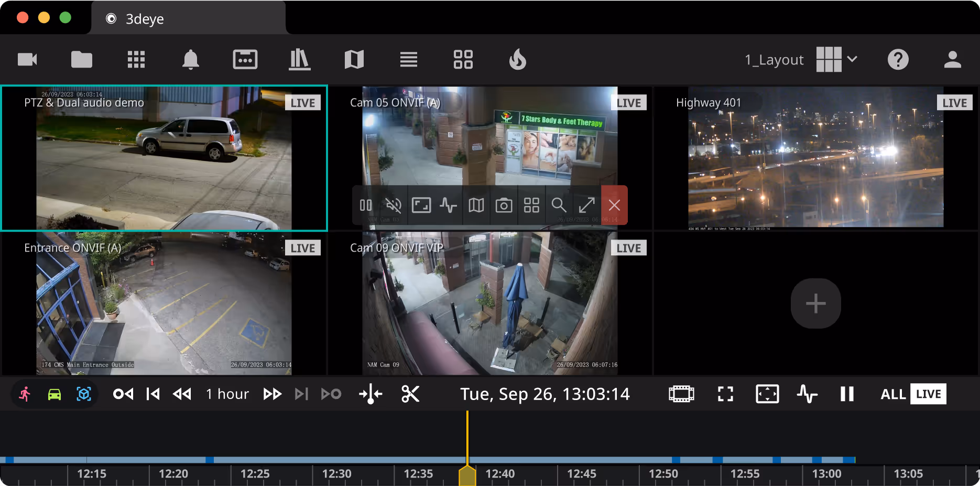The height and width of the screenshot is (486, 980).
Task: Add a camera to empty tile
Action: [x=815, y=304]
